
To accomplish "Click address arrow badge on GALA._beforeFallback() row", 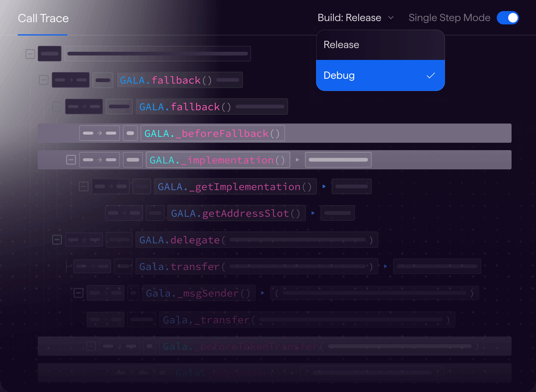I will [x=100, y=133].
